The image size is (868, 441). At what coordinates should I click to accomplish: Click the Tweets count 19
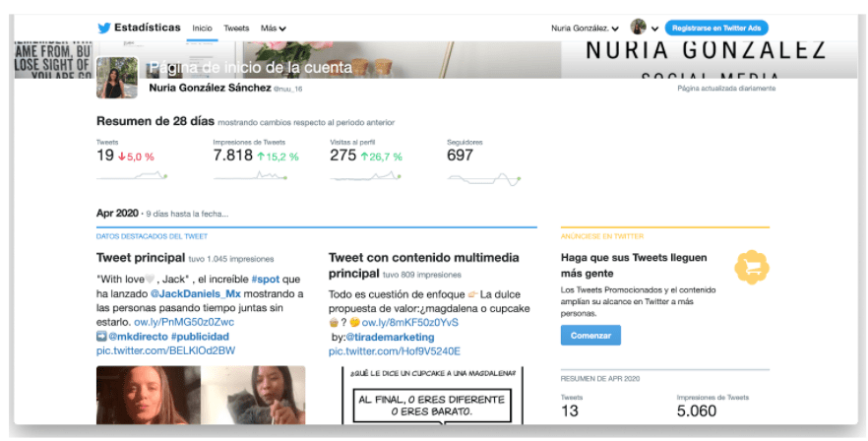[x=105, y=156]
